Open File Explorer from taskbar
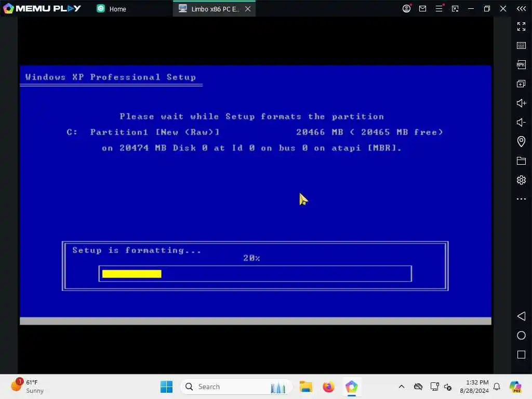This screenshot has width=532, height=399. [x=305, y=387]
